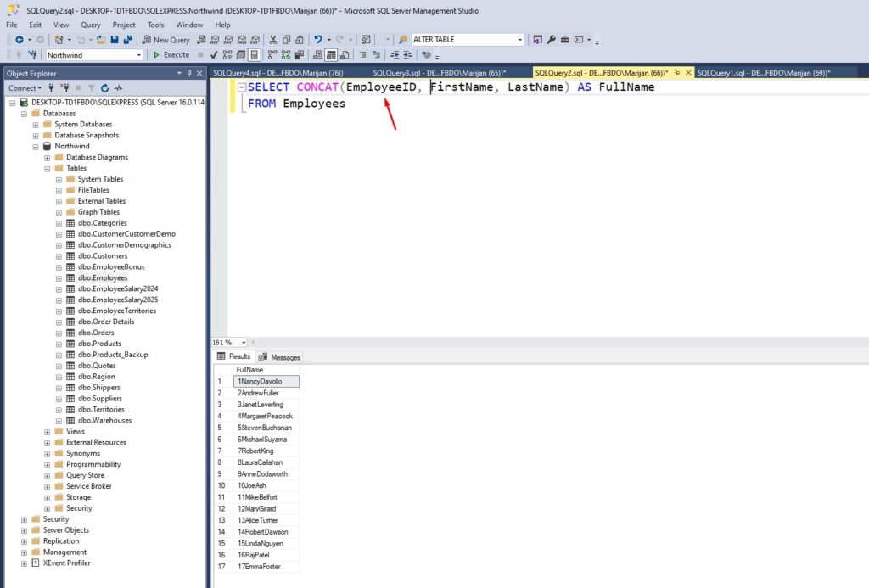Toggle IntelliSense Enabled button

pyautogui.click(x=255, y=55)
